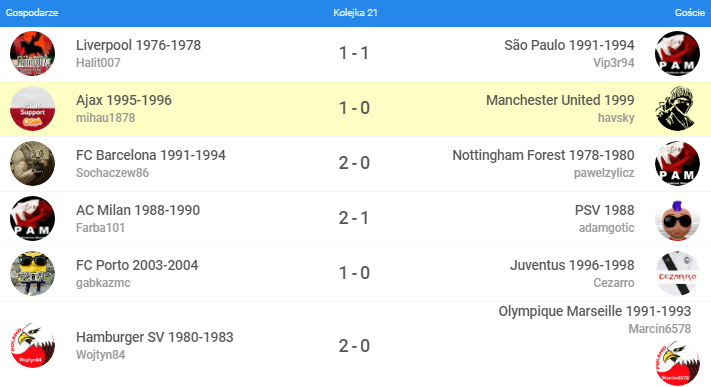Open Halit007's horse rider avatar

[x=32, y=54]
